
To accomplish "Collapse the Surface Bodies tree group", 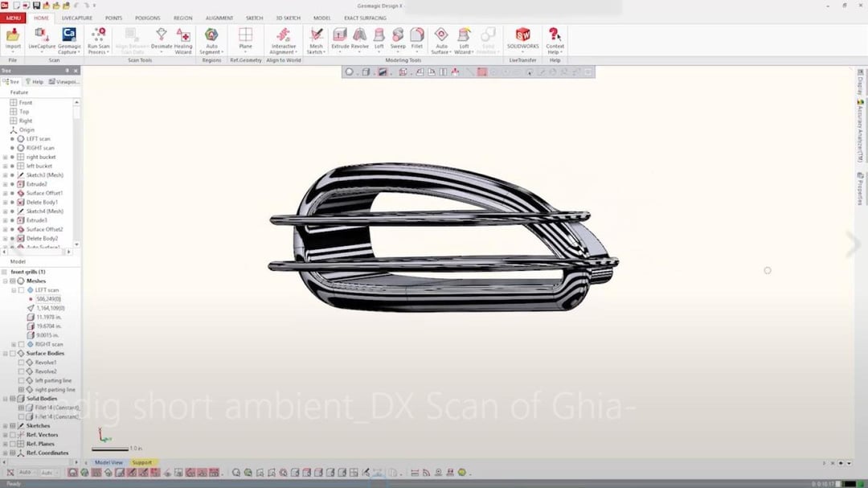I will coord(5,354).
